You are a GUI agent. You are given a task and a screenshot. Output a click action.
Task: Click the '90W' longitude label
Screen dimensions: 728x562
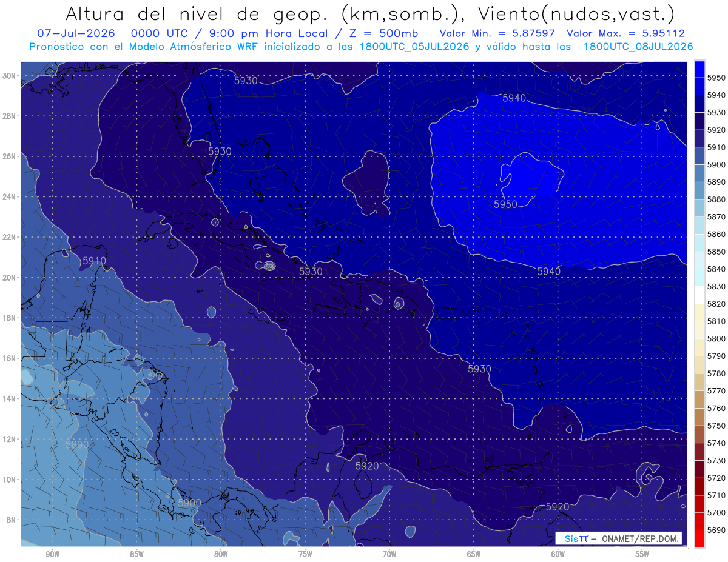pos(52,554)
